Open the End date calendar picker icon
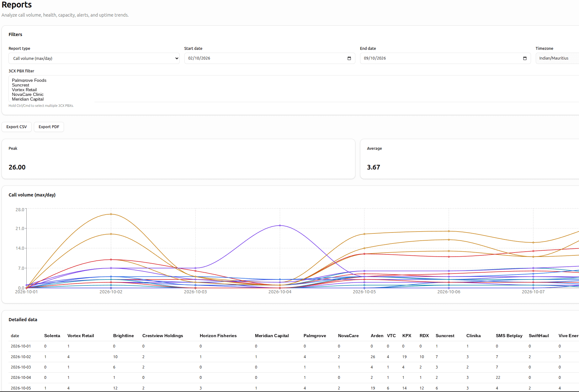The image size is (579, 392). coord(525,58)
